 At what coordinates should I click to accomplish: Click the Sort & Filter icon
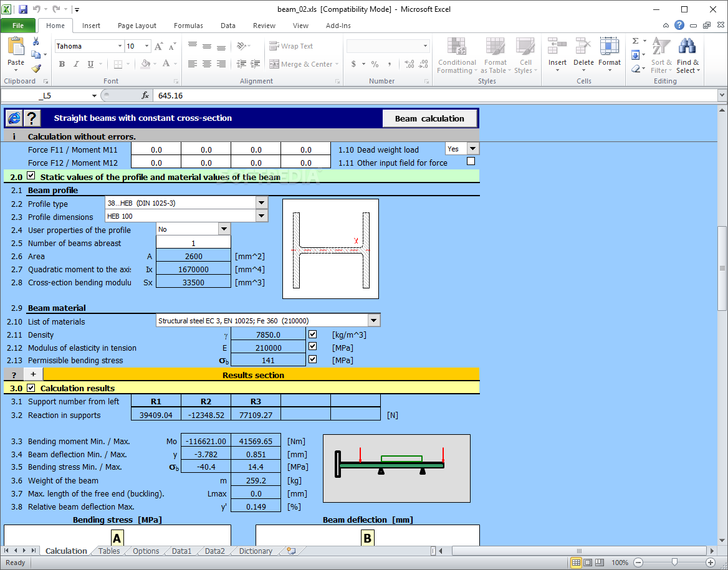pyautogui.click(x=661, y=47)
